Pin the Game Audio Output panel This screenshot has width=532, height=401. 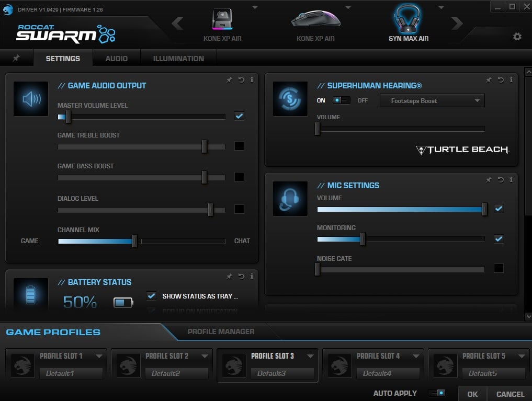[229, 80]
